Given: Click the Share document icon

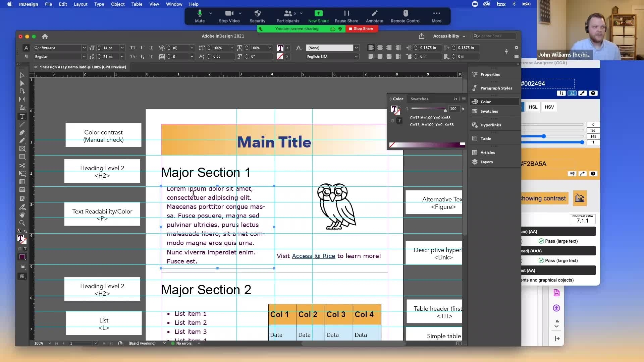Looking at the screenshot, I should [x=422, y=36].
